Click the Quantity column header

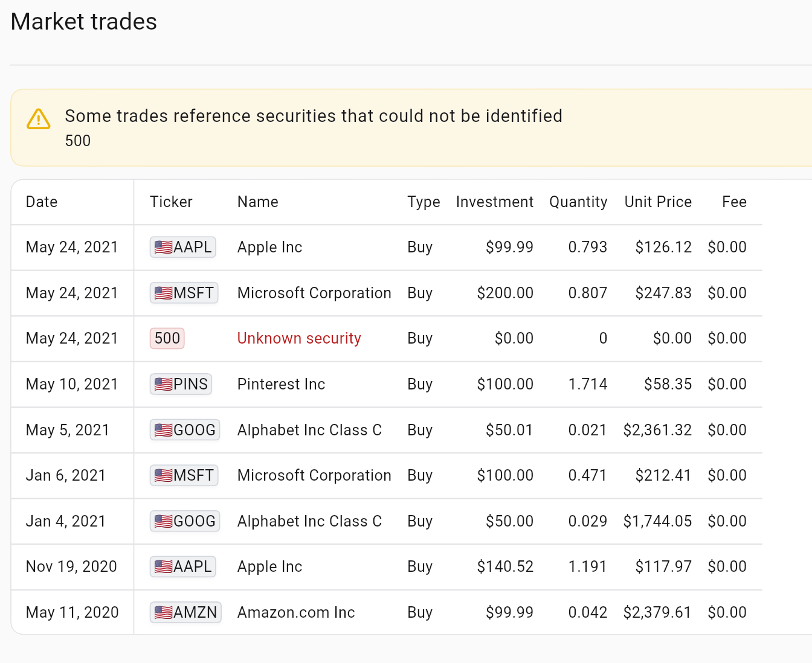point(578,202)
